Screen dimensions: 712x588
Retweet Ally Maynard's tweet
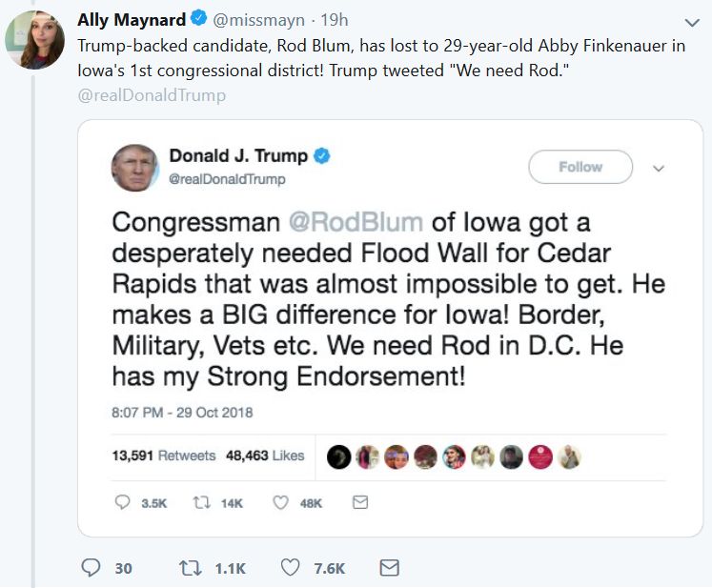tap(191, 568)
